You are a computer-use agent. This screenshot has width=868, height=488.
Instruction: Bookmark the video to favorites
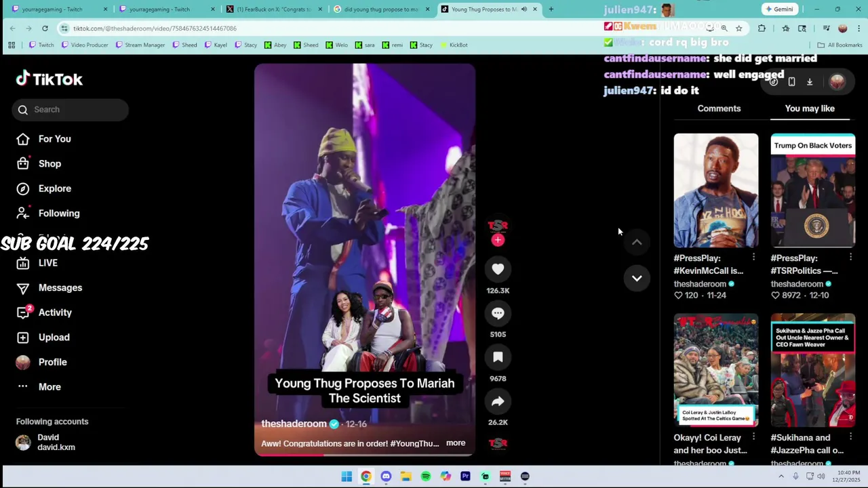(x=498, y=357)
